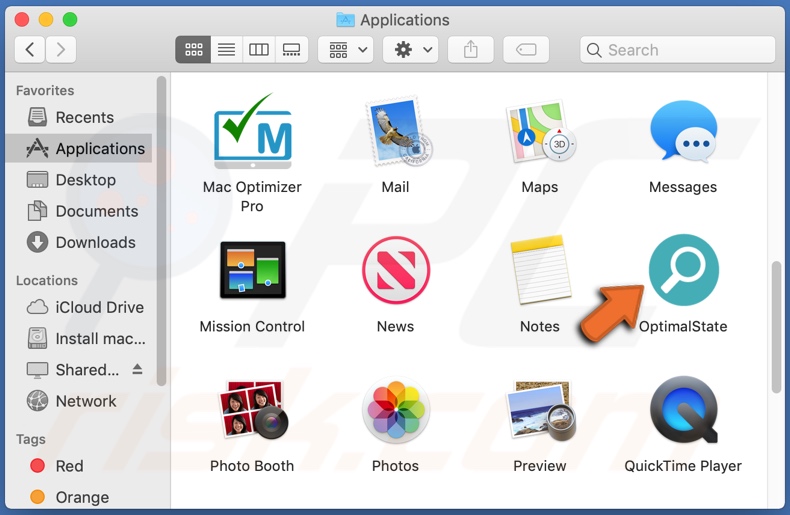Switch to icon view
The image size is (790, 515).
[193, 49]
